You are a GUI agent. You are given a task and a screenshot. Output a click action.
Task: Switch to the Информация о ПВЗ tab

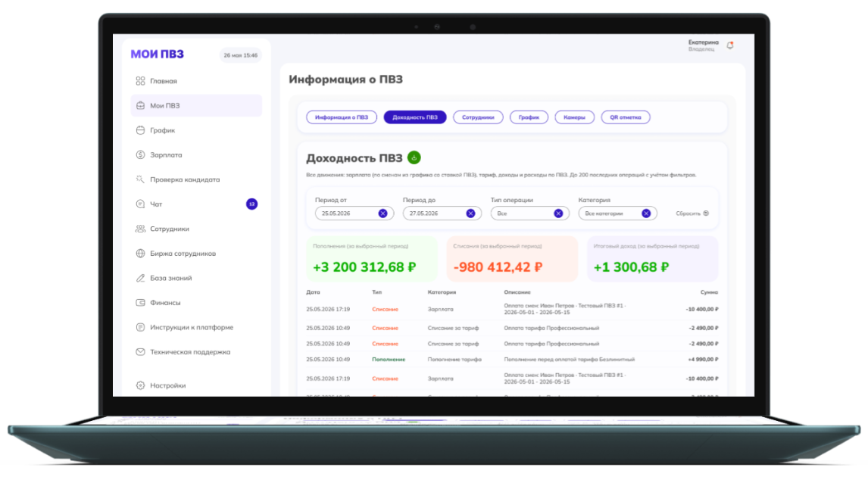(342, 117)
